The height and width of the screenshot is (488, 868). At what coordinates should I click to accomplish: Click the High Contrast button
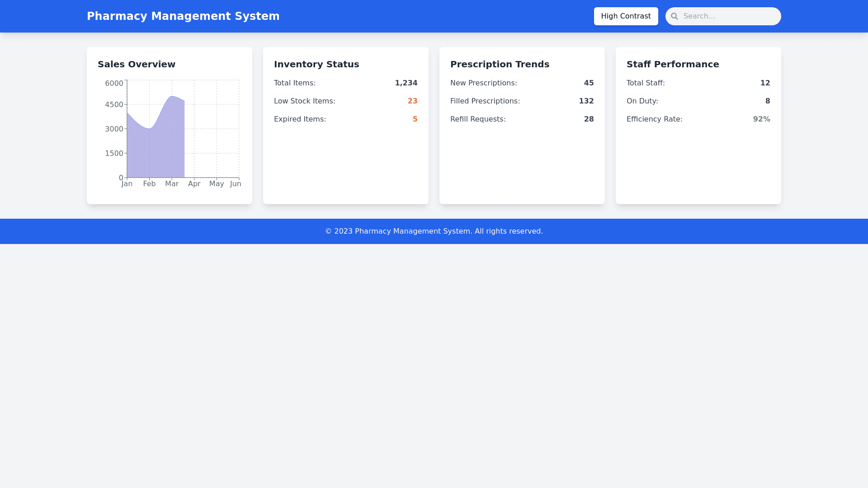626,16
